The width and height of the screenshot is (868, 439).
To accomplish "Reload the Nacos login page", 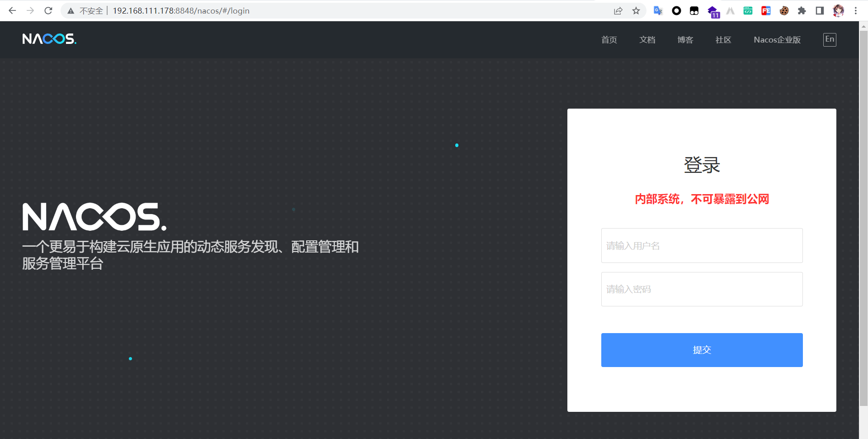I will point(48,10).
